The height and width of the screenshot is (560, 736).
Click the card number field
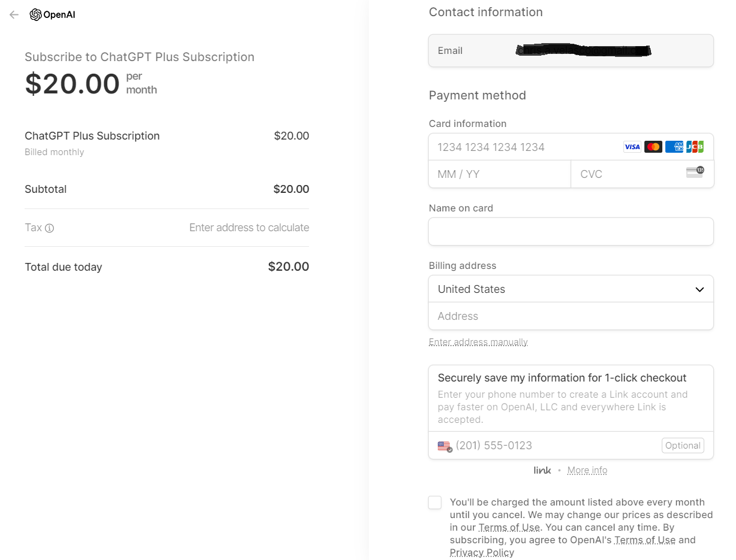(527, 147)
